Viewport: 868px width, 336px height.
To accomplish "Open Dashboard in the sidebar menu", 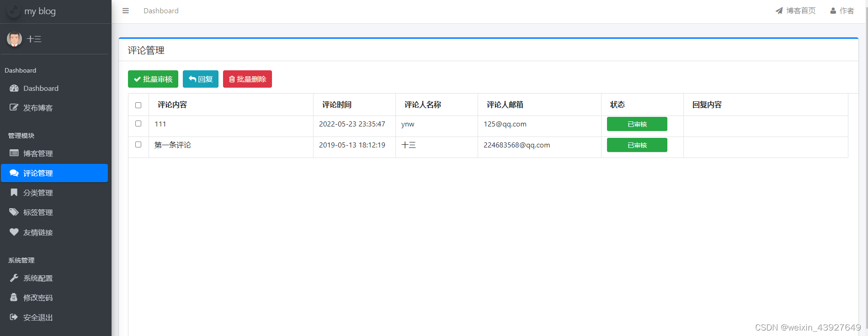I will pos(54,88).
